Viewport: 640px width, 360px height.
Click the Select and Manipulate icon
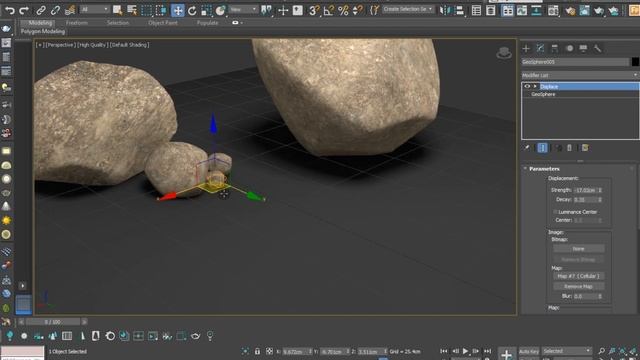(283, 10)
